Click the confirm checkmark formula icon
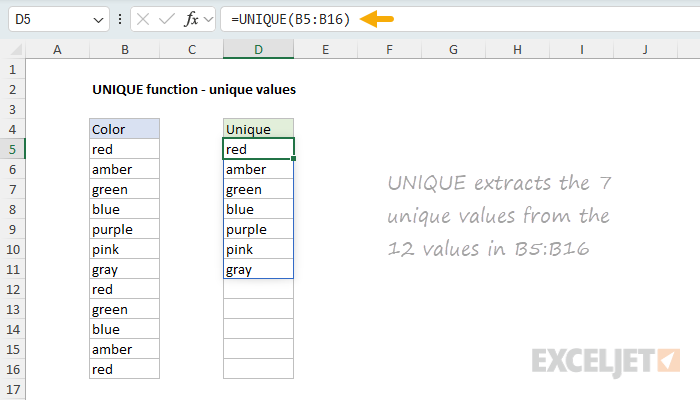 coord(167,19)
